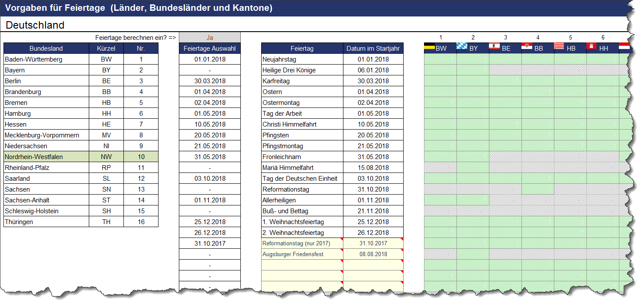Image resolution: width=644 pixels, height=306 pixels.
Task: Click the Feiertage Auswahl header
Action: pyautogui.click(x=210, y=48)
